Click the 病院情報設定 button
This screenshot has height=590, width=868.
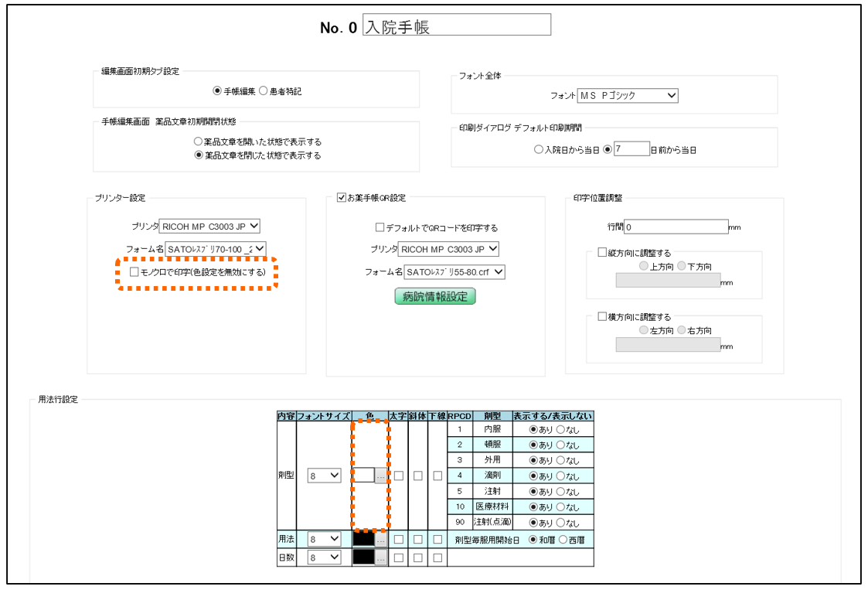pos(435,297)
